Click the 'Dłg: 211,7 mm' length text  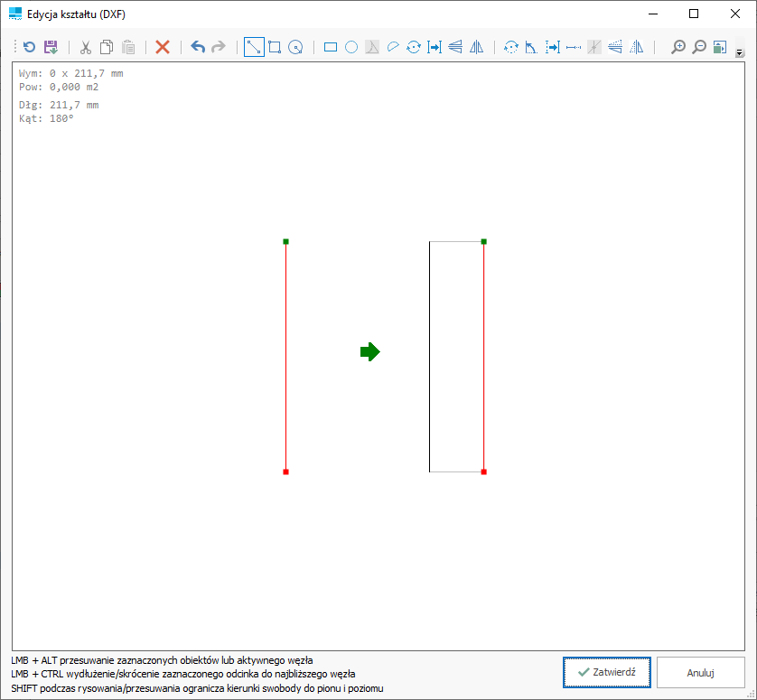click(59, 105)
